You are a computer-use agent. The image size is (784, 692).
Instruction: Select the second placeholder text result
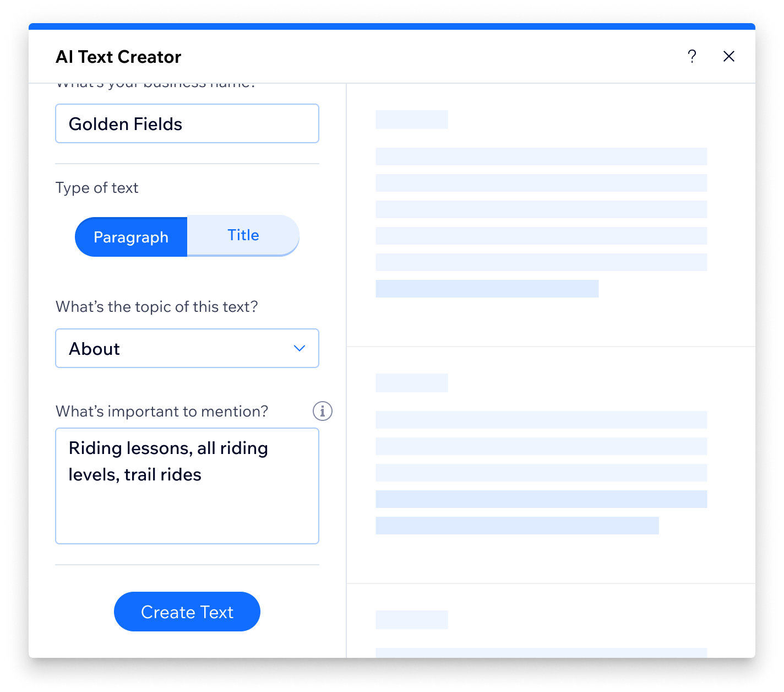[x=551, y=465]
